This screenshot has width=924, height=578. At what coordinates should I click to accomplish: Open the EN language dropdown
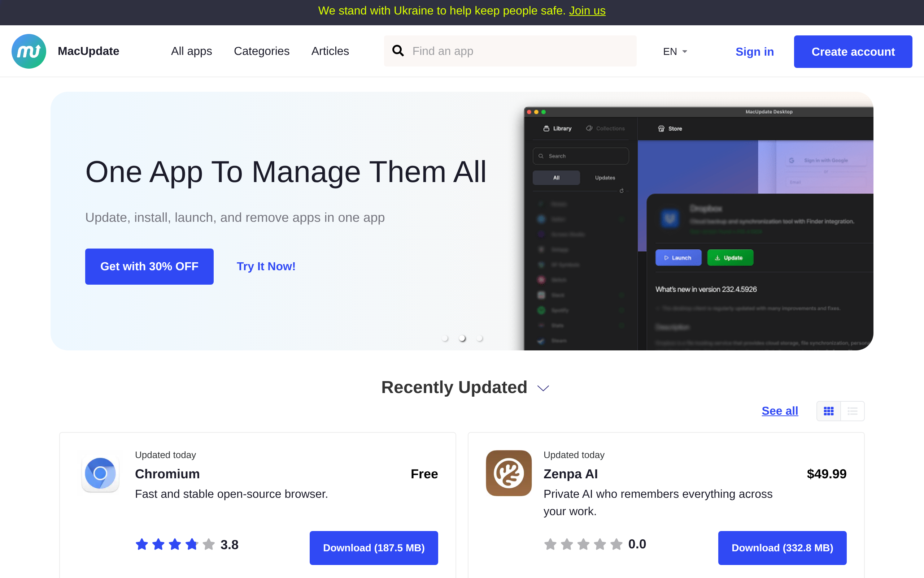click(x=675, y=51)
